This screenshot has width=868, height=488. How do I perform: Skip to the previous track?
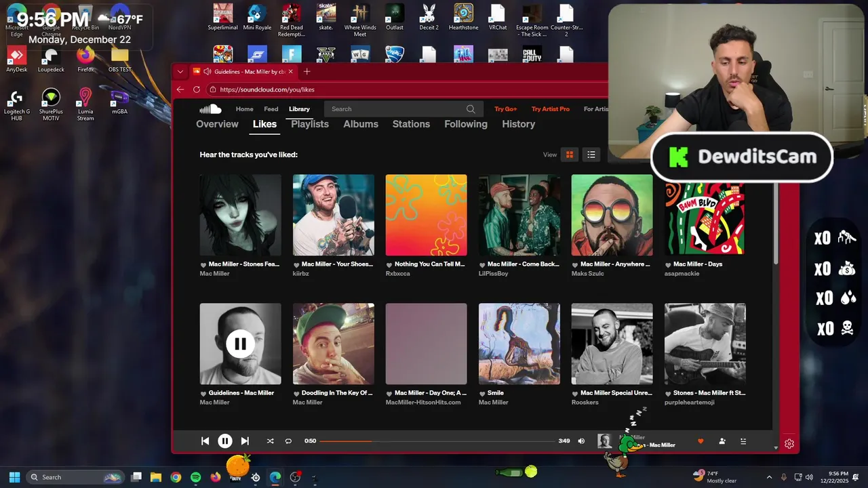(205, 441)
